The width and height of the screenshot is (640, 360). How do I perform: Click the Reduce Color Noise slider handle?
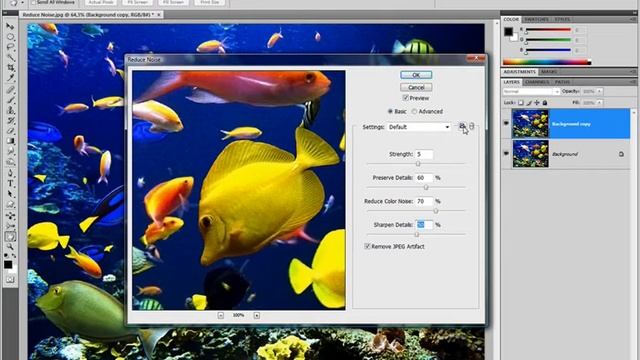click(436, 211)
